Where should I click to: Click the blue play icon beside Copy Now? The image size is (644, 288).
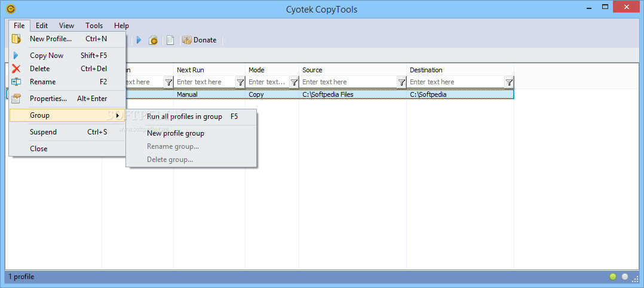(16, 56)
